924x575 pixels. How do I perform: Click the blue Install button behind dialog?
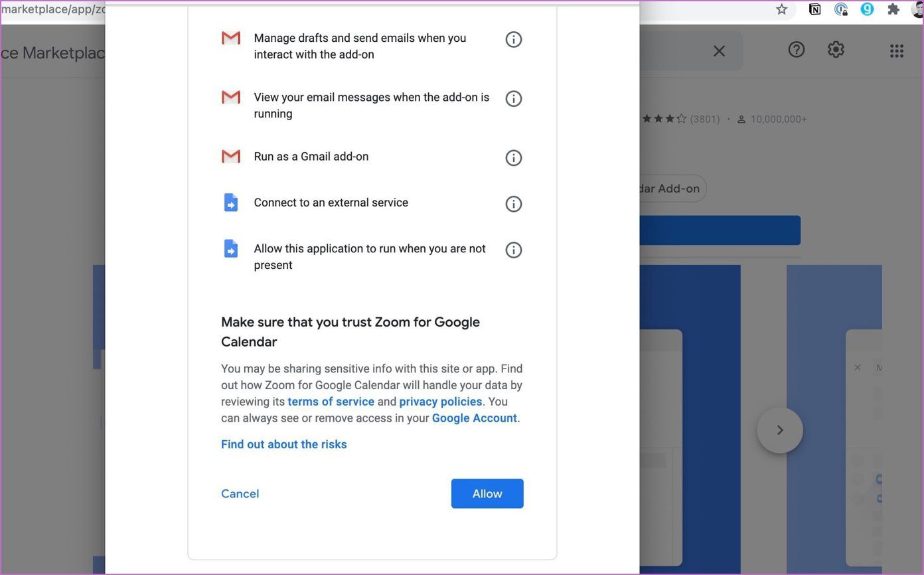click(720, 230)
